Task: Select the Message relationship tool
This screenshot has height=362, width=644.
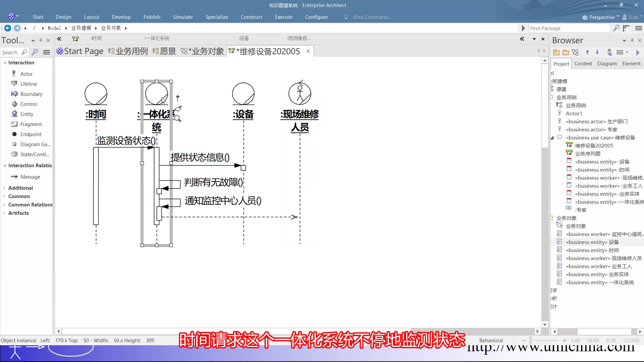Action: [x=25, y=177]
